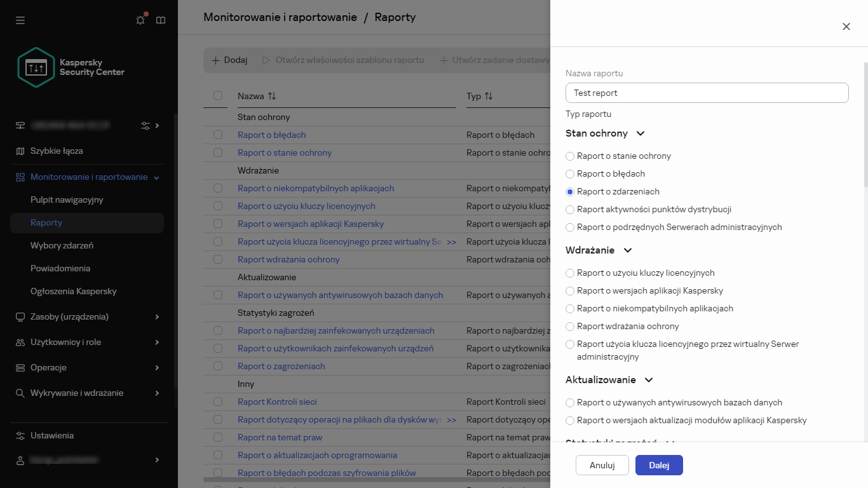The image size is (868, 488).
Task: Click the sort arrows next to Nazwa
Action: [272, 96]
